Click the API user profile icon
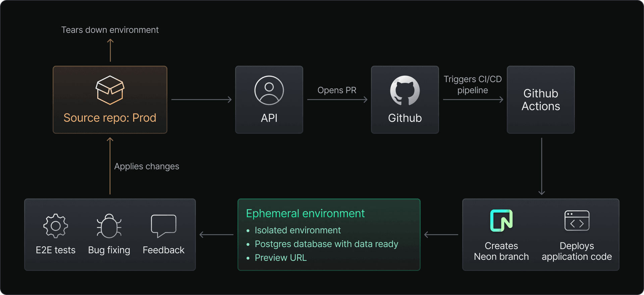The image size is (644, 295). (269, 90)
